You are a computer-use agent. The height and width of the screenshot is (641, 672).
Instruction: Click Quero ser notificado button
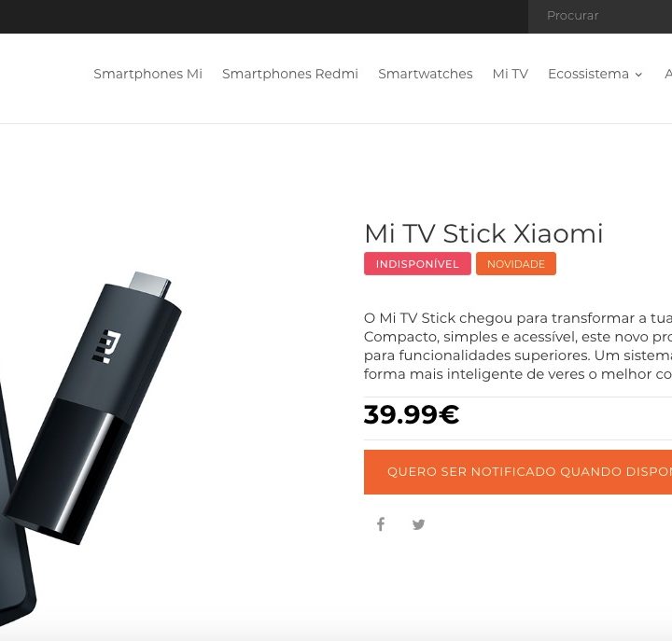[518, 472]
